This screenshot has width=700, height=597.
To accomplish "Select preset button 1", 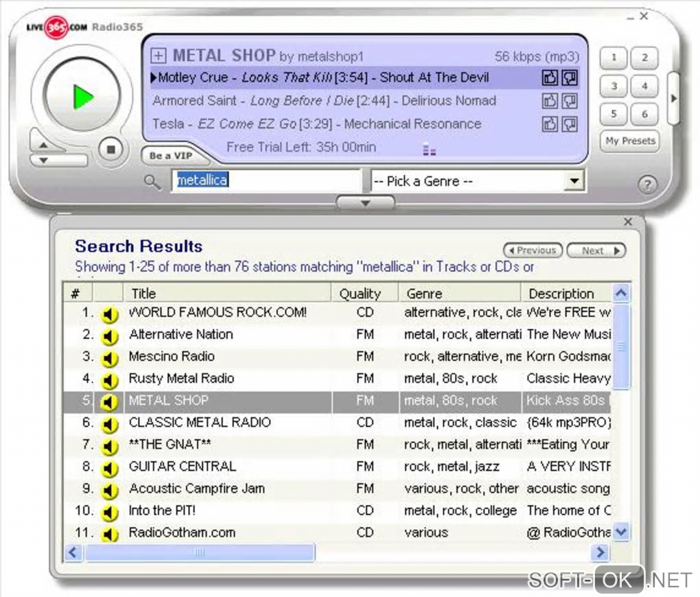I will [x=614, y=58].
